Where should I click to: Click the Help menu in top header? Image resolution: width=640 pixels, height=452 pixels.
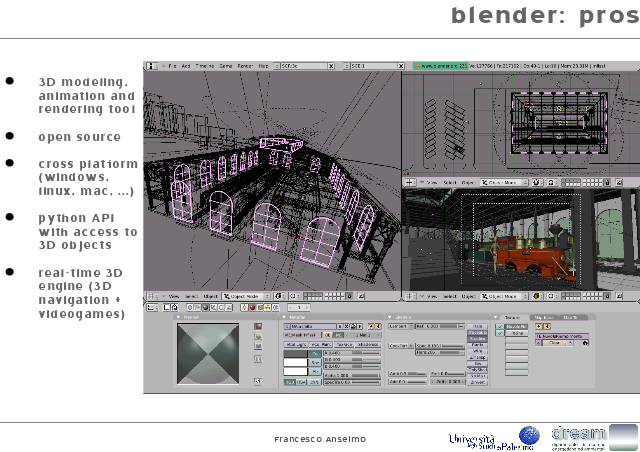(263, 66)
